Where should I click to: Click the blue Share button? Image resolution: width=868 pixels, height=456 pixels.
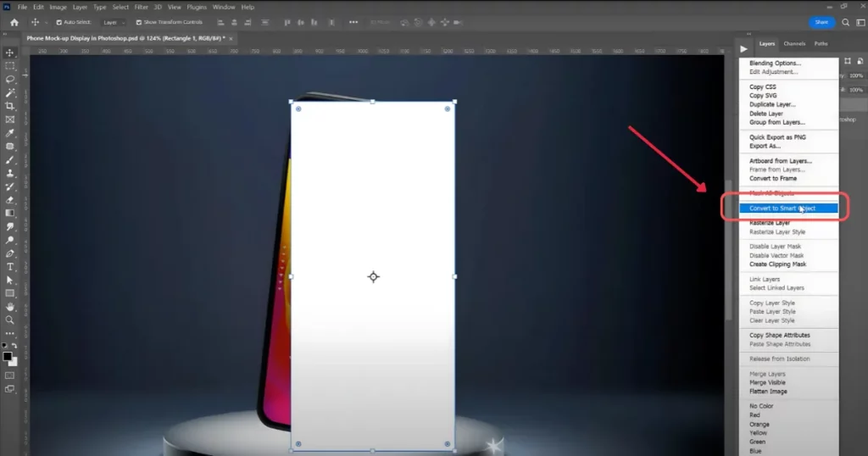[821, 23]
